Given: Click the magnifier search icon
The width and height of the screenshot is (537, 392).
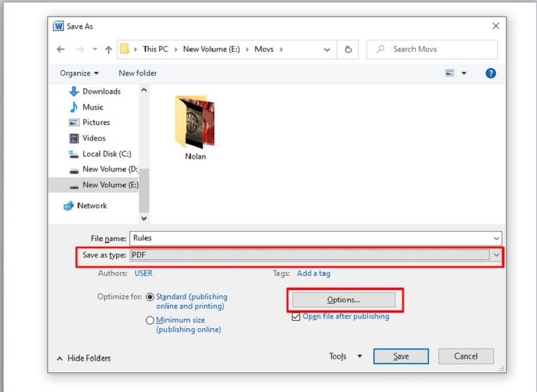Looking at the screenshot, I should (x=380, y=49).
